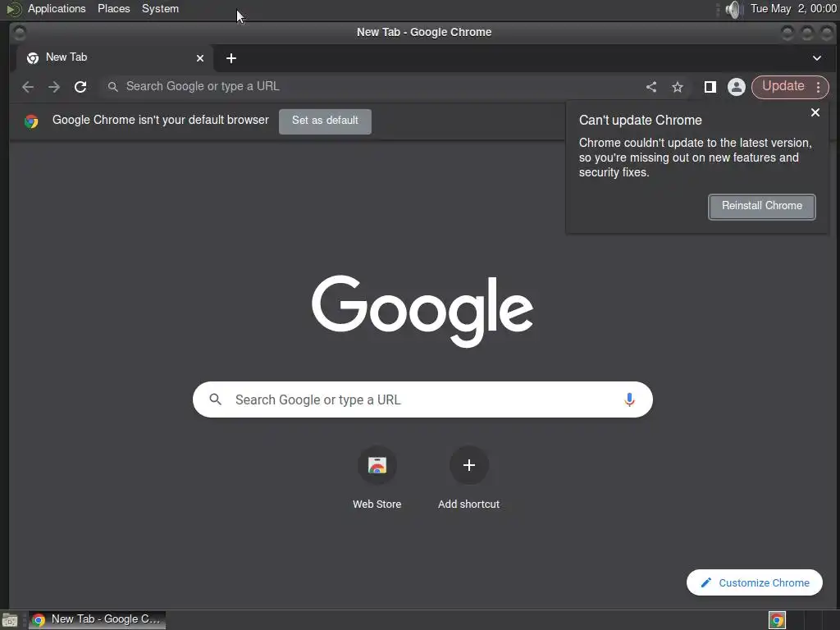840x630 pixels.
Task: Share this page using the share icon
Action: click(x=651, y=87)
